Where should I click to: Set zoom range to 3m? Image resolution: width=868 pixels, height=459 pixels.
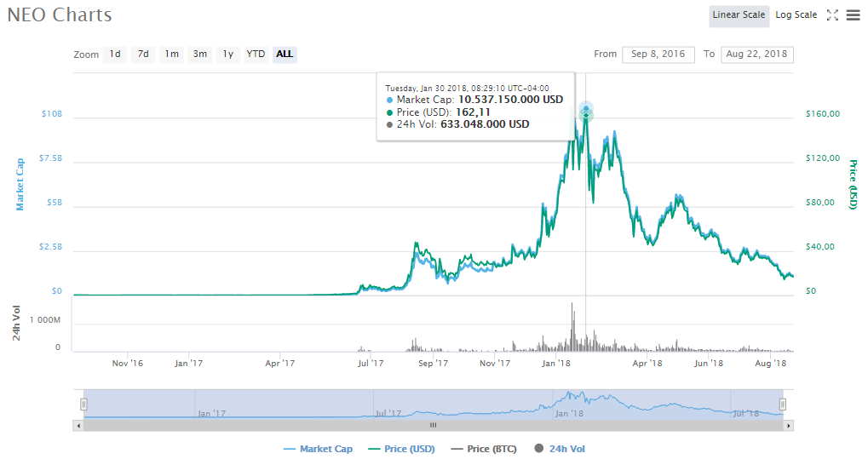click(200, 55)
